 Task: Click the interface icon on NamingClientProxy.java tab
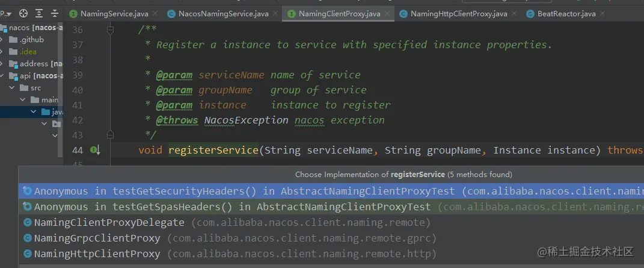pyautogui.click(x=291, y=14)
